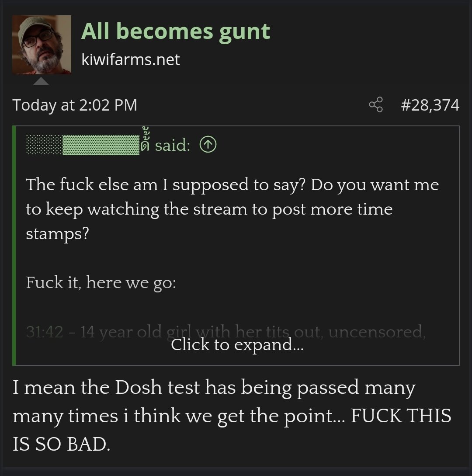Image resolution: width=472 pixels, height=476 pixels.
Task: Click the faded '31:42' timestamp line
Action: tap(226, 331)
